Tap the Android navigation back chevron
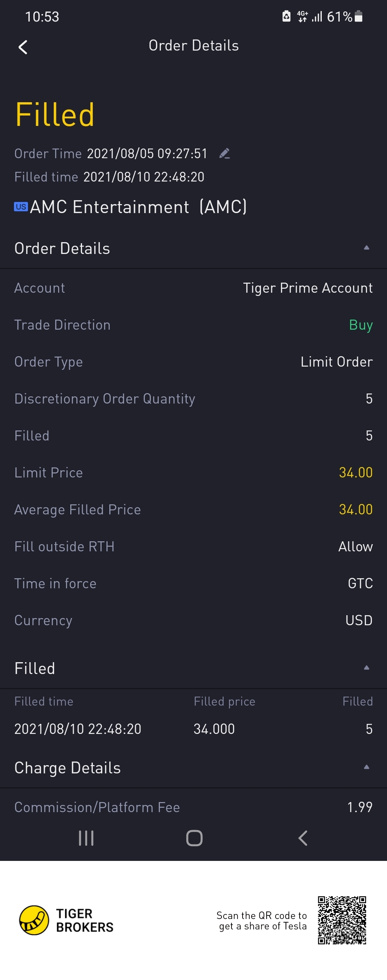The image size is (387, 980). pyautogui.click(x=302, y=838)
